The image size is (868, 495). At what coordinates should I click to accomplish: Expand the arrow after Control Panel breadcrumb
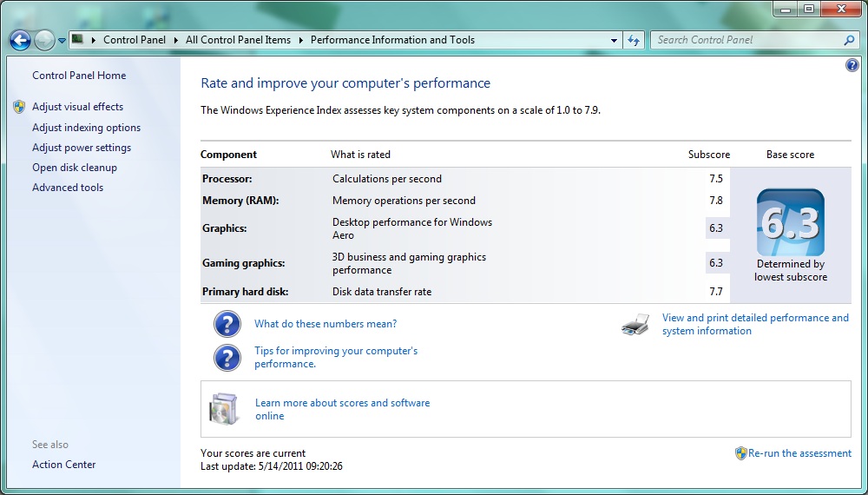click(x=175, y=40)
